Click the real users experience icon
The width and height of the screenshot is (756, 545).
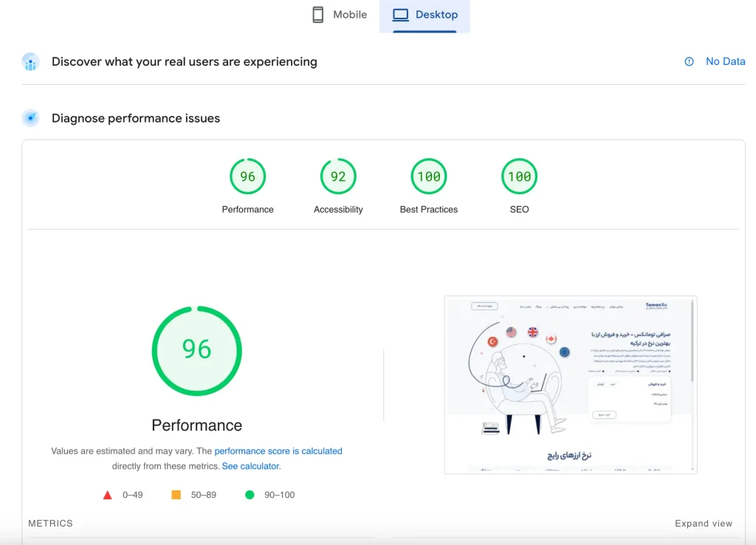pos(30,62)
